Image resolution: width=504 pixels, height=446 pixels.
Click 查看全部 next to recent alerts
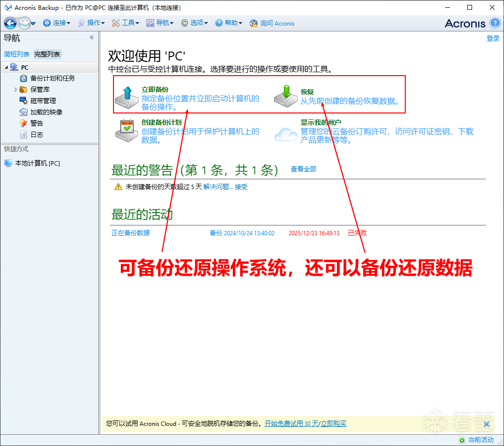pos(304,169)
